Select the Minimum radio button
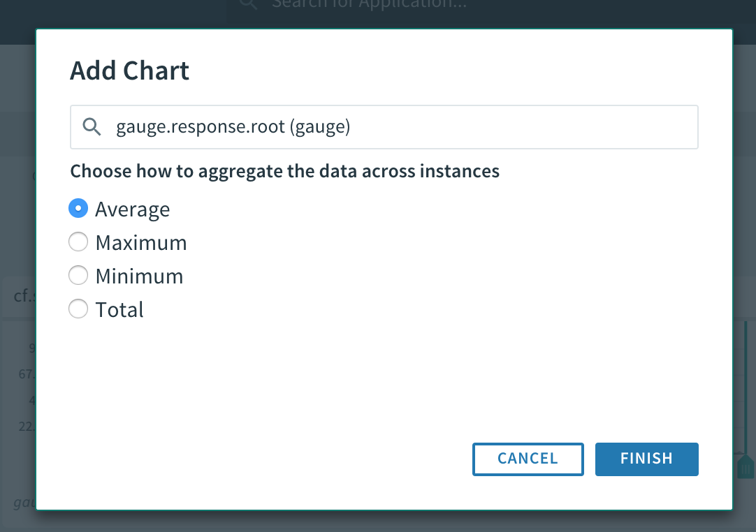The width and height of the screenshot is (756, 532). [78, 276]
